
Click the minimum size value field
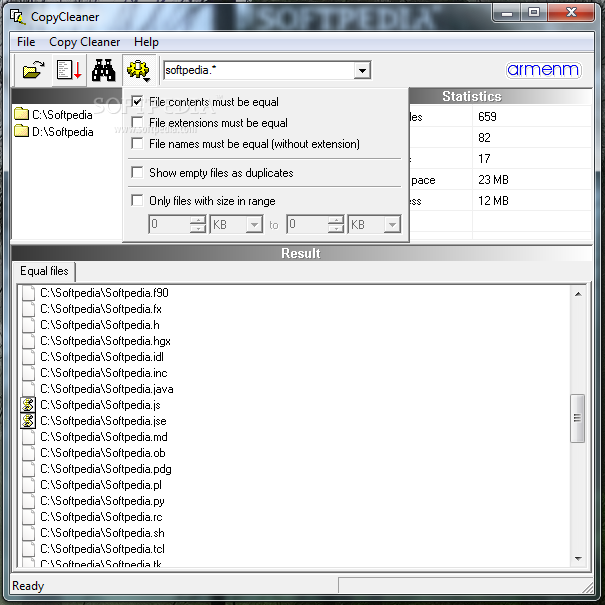tap(170, 225)
